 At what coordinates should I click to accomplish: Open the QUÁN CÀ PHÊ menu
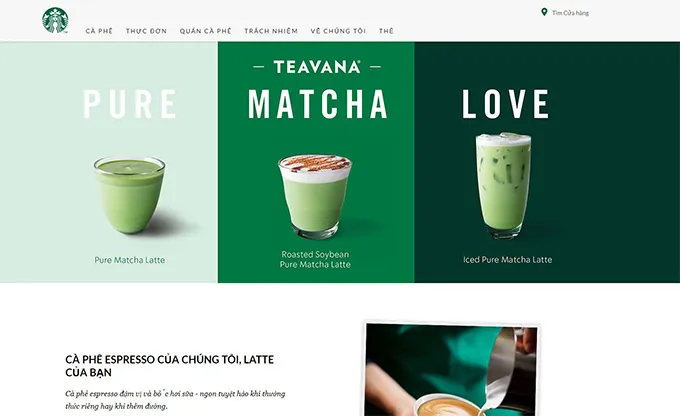pyautogui.click(x=206, y=31)
